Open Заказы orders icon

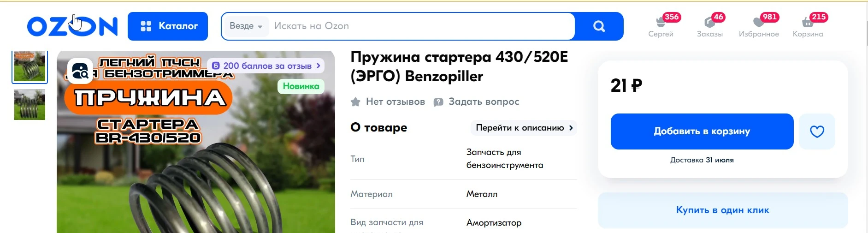[710, 26]
